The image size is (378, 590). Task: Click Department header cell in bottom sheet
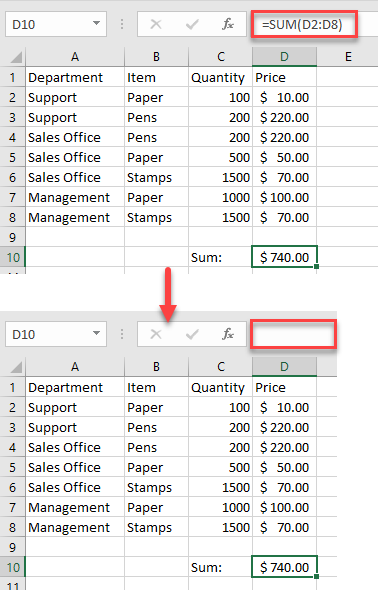tap(75, 387)
